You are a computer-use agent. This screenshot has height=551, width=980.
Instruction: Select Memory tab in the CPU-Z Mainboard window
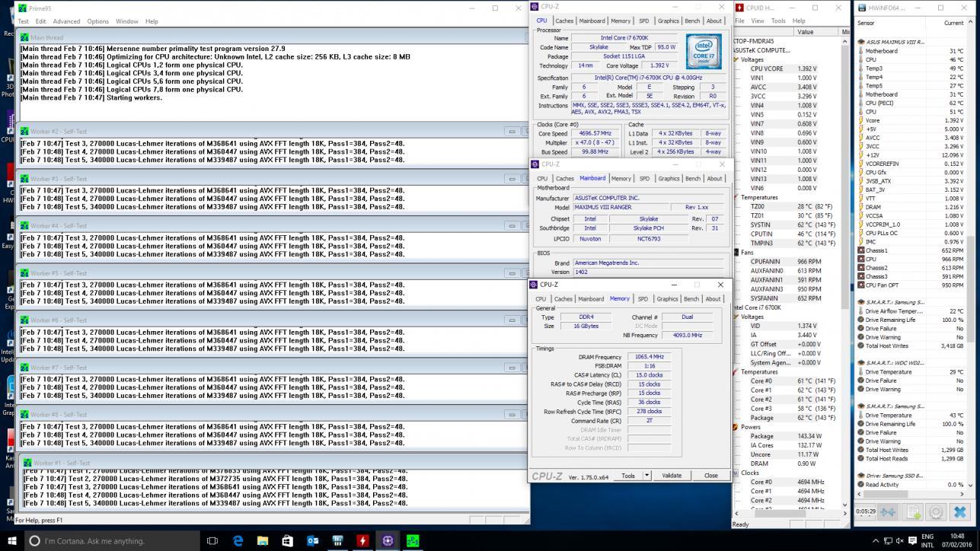click(621, 179)
